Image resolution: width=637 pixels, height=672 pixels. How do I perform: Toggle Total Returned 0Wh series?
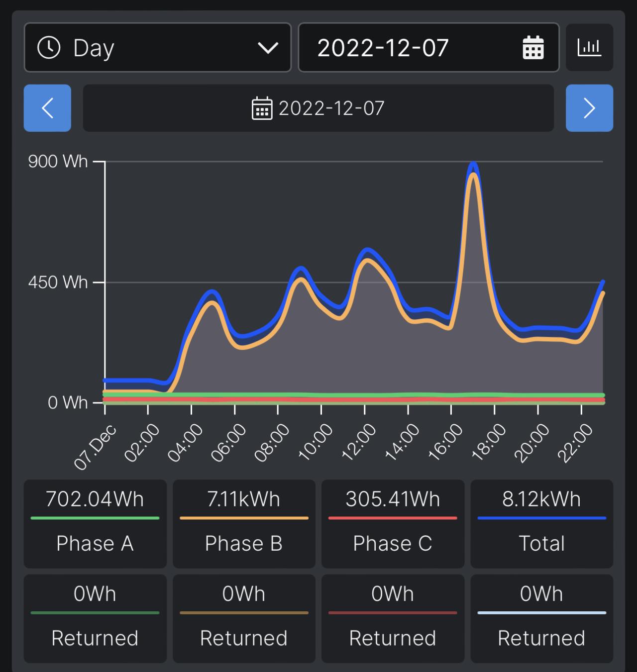[x=541, y=618]
